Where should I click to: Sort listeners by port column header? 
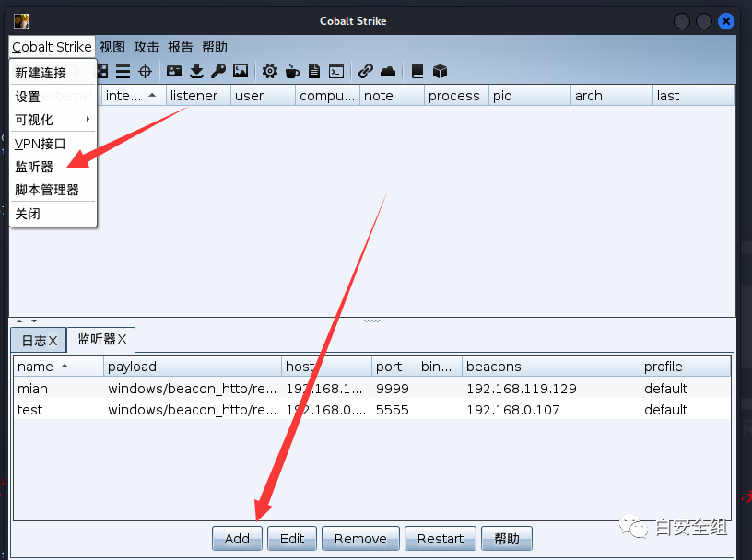coord(394,367)
